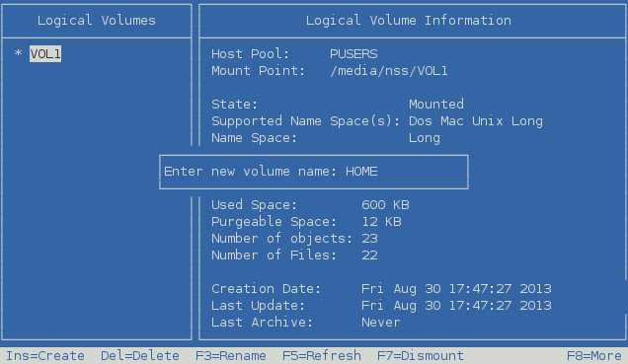Click the Ins=Create option
Image resolution: width=628 pixels, height=364 pixels.
click(x=45, y=355)
